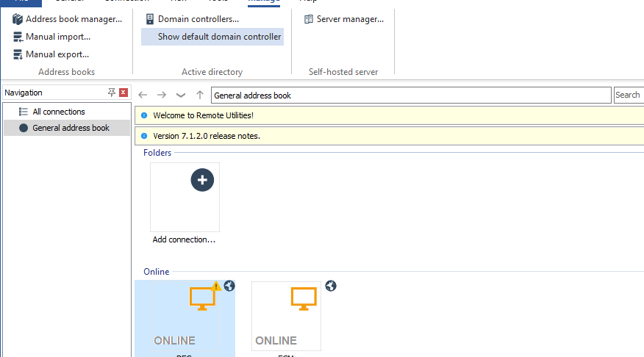Close the Navigation panel
Image resolution: width=644 pixels, height=357 pixels.
(x=124, y=93)
